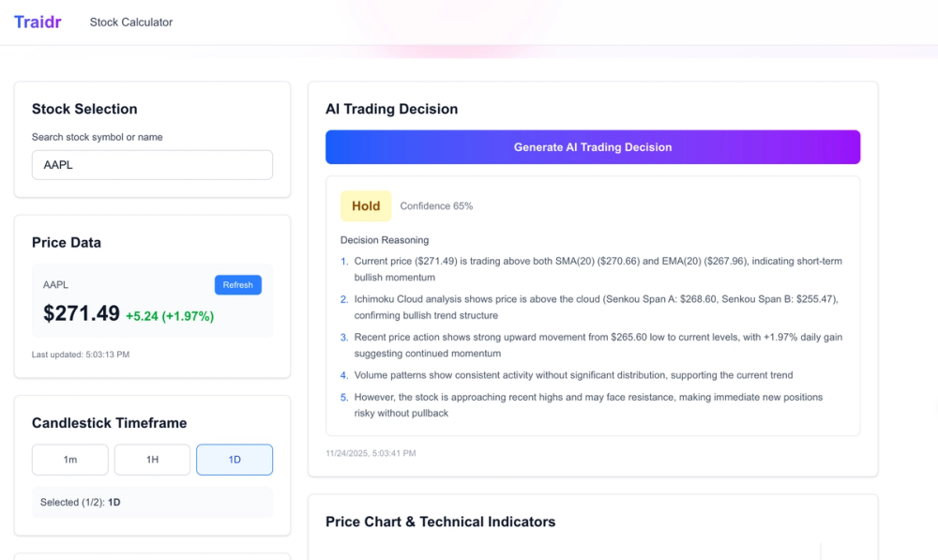Viewport: 938px width, 560px height.
Task: Click the Confidence 65% label
Action: pos(436,205)
